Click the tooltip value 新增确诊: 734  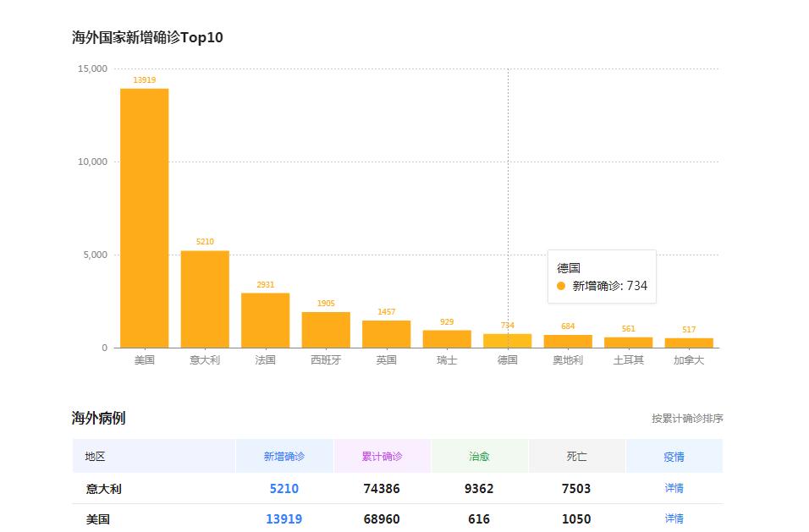610,286
